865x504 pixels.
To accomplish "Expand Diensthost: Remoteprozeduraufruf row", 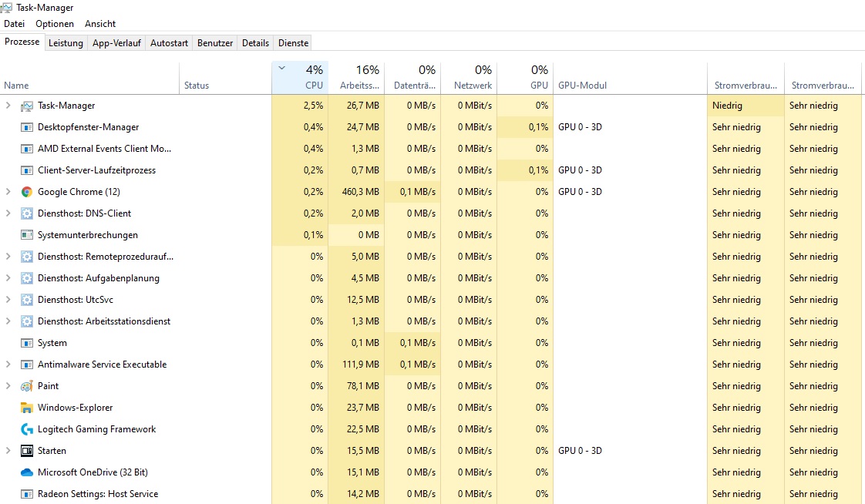I will click(8, 257).
